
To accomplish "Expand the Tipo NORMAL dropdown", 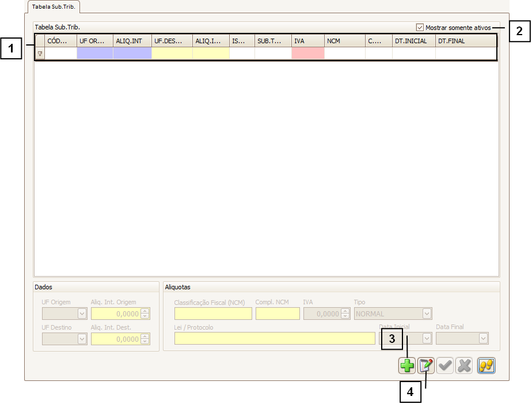I will click(x=427, y=314).
